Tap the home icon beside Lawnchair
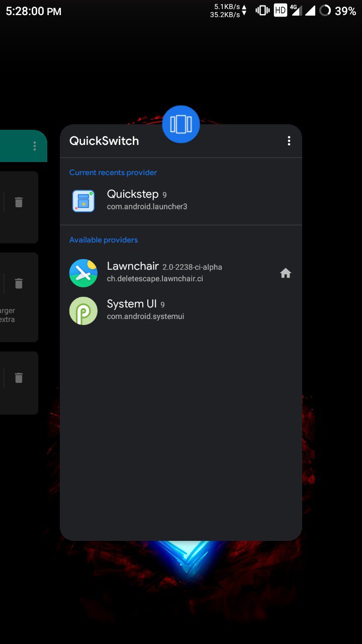Image resolution: width=362 pixels, height=644 pixels. 286,273
